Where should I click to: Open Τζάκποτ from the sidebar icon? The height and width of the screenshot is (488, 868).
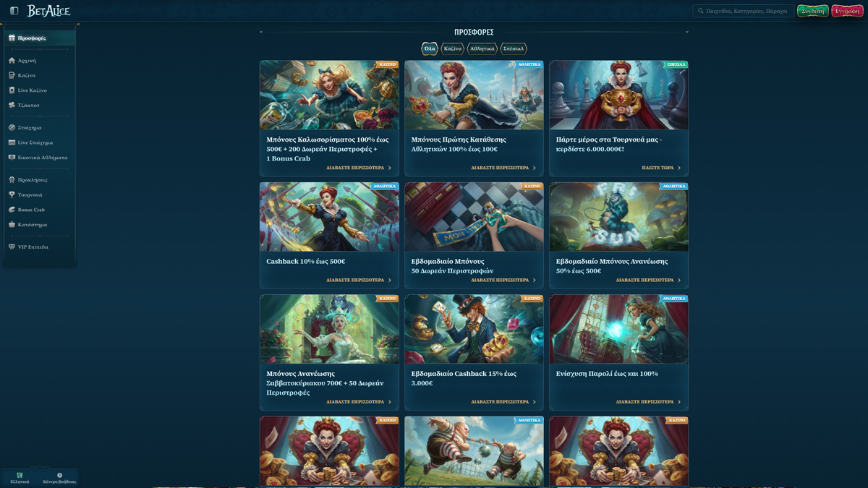click(x=12, y=105)
